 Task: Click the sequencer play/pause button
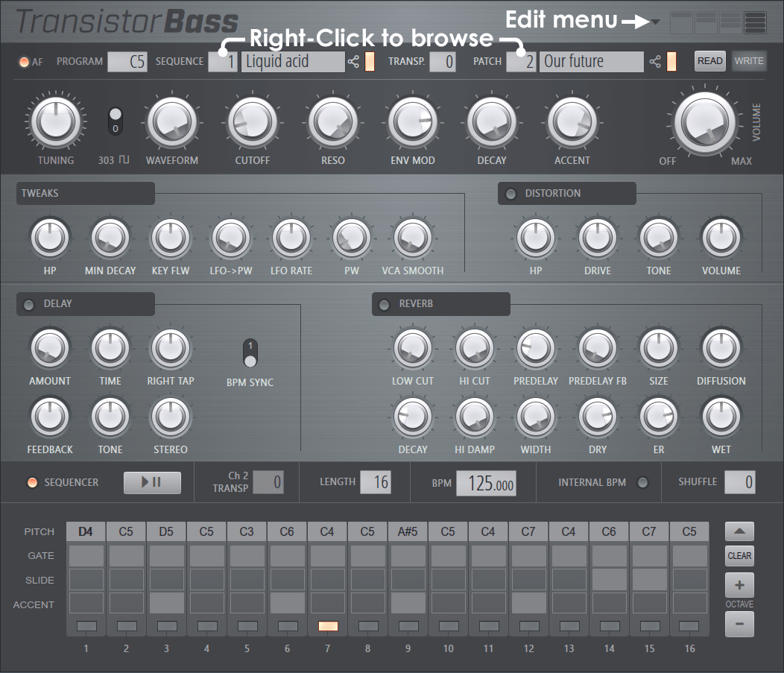[x=152, y=482]
